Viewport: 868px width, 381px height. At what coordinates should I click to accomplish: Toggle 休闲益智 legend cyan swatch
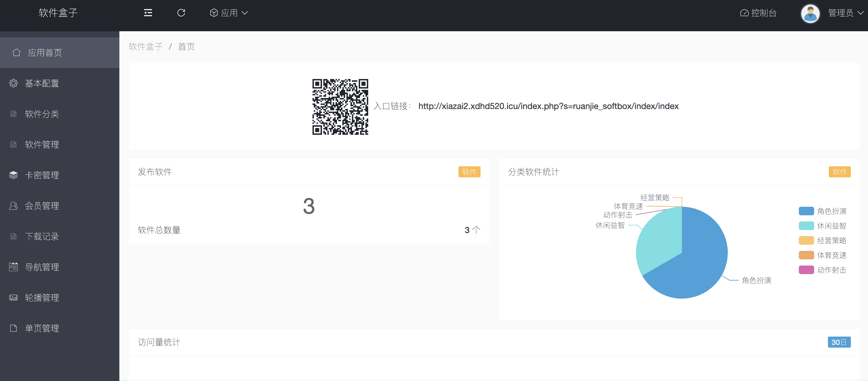coord(806,226)
